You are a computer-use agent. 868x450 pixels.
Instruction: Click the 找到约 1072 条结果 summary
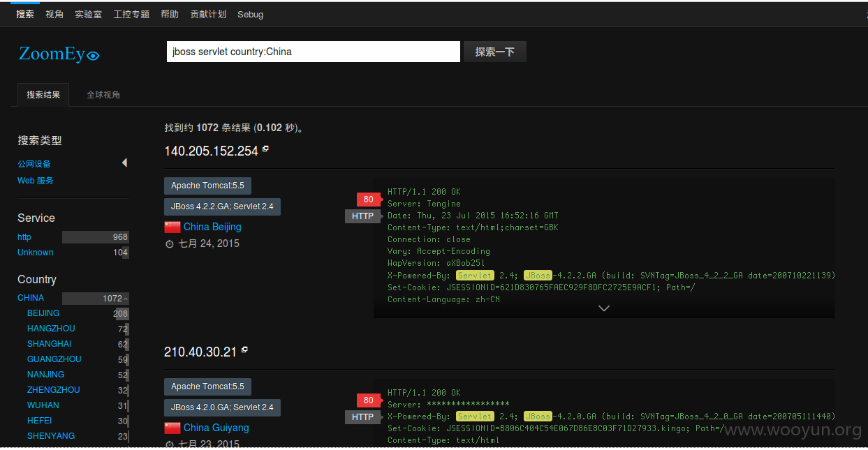pyautogui.click(x=234, y=128)
